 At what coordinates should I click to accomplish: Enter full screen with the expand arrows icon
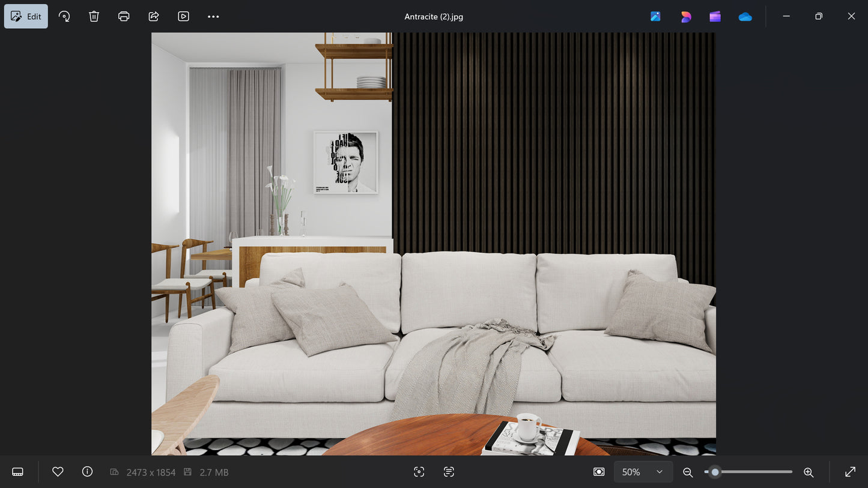(x=850, y=472)
